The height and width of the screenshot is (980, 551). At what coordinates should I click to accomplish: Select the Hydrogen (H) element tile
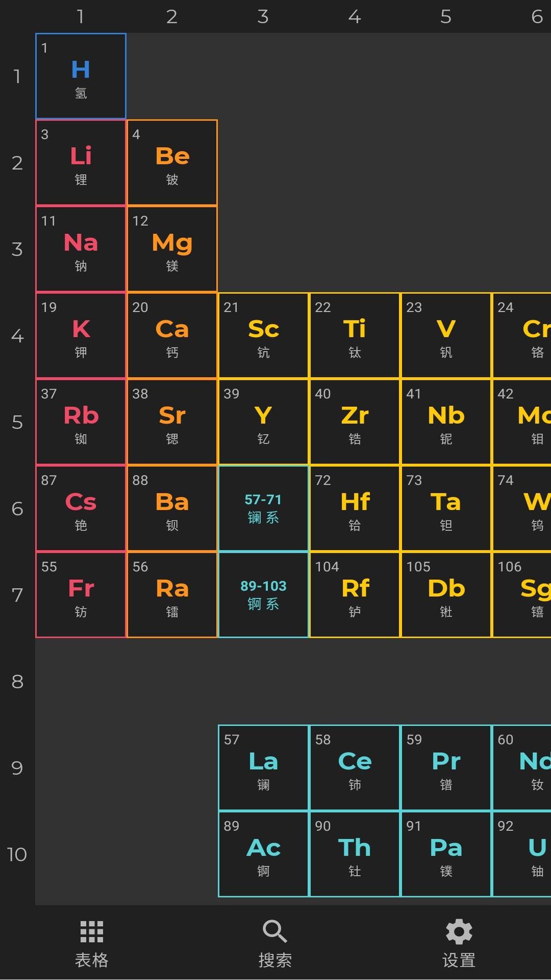point(81,76)
